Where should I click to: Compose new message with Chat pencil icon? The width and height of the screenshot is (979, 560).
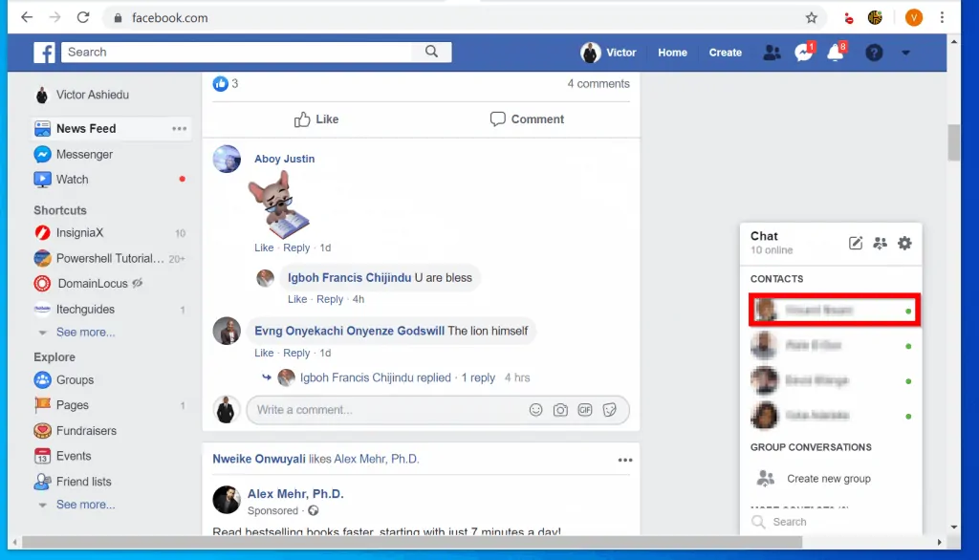point(855,244)
